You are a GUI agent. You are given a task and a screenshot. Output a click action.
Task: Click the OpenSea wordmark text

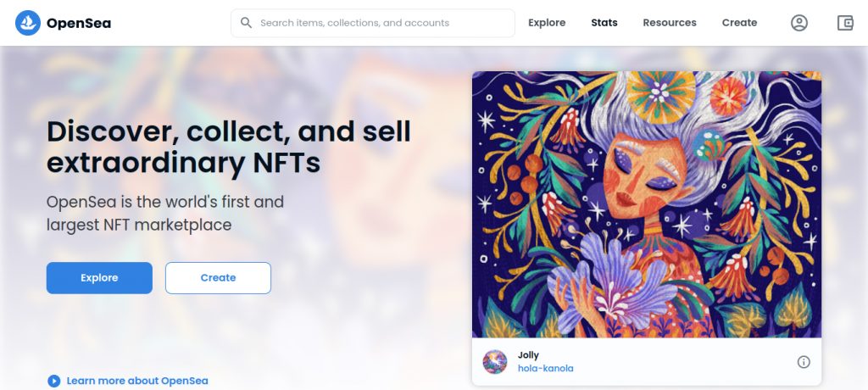pyautogui.click(x=80, y=23)
